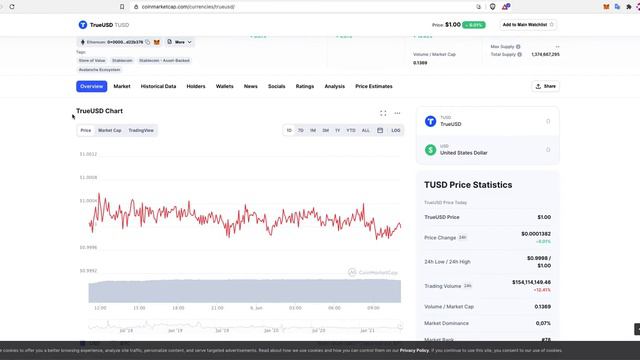This screenshot has width=640, height=360.
Task: Open the Wallets tab
Action: 224,87
